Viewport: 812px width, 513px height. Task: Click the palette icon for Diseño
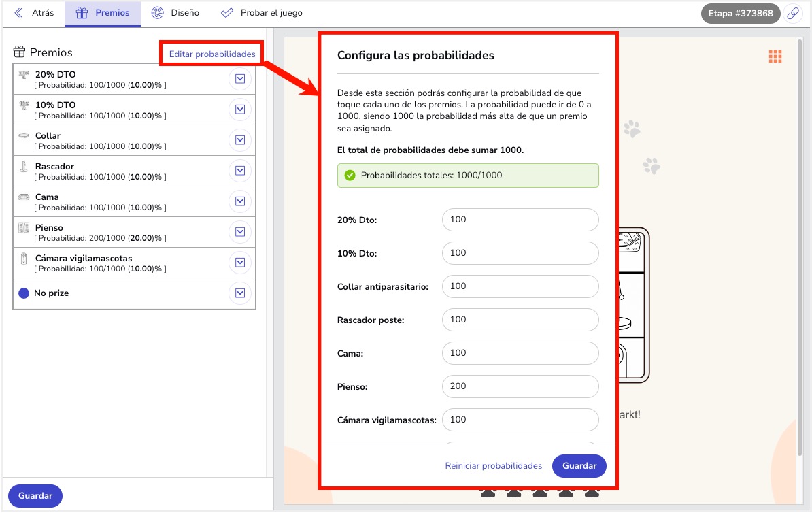click(157, 13)
